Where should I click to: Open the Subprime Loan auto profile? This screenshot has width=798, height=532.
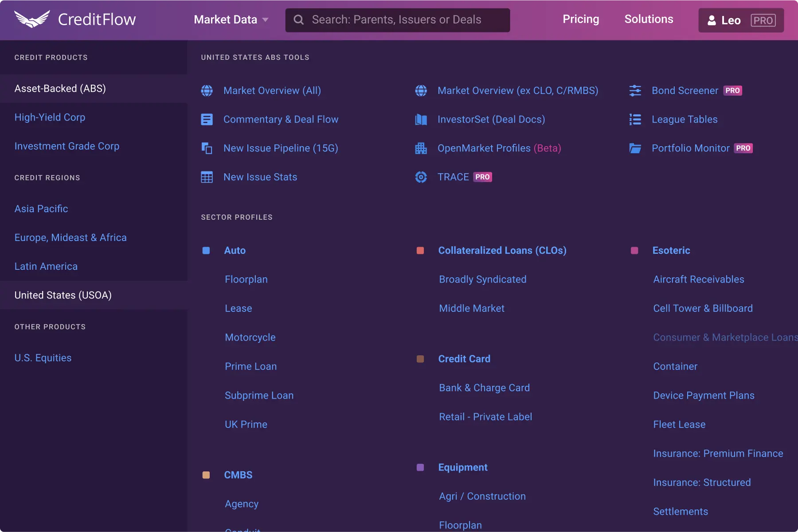259,395
